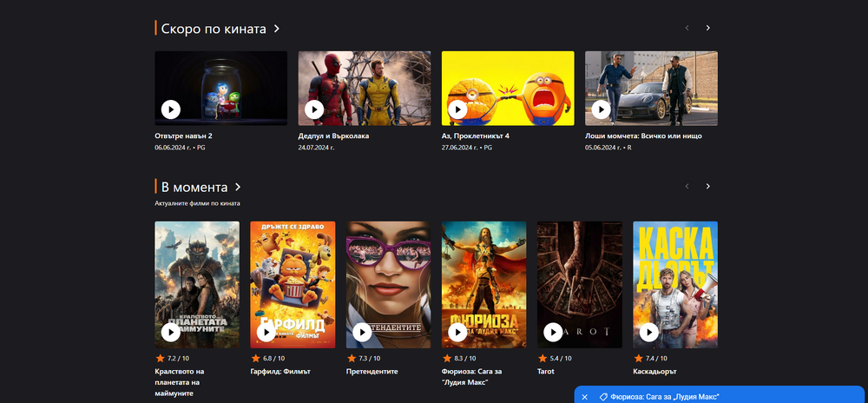Click the Tarot poster thumbnail

pyautogui.click(x=579, y=269)
